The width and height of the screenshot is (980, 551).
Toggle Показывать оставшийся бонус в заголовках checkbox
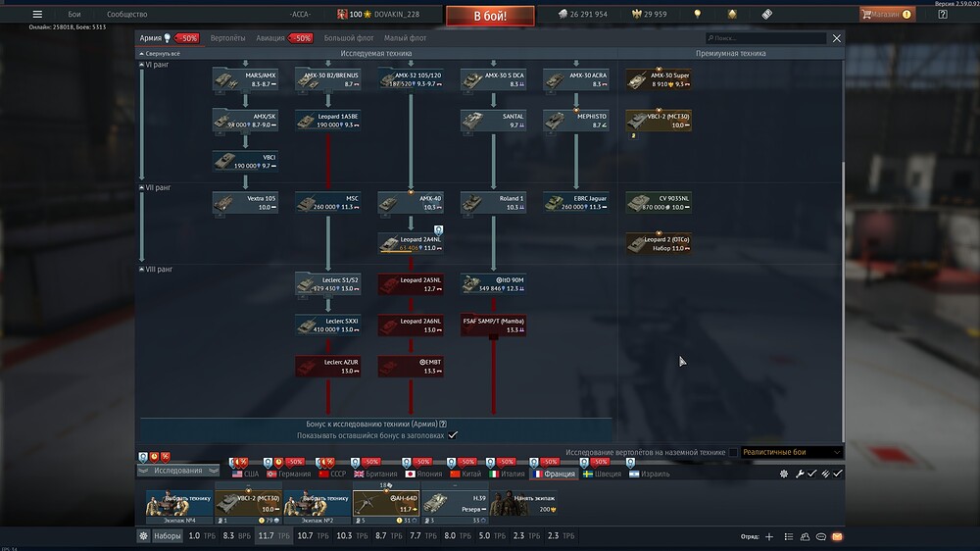point(453,435)
